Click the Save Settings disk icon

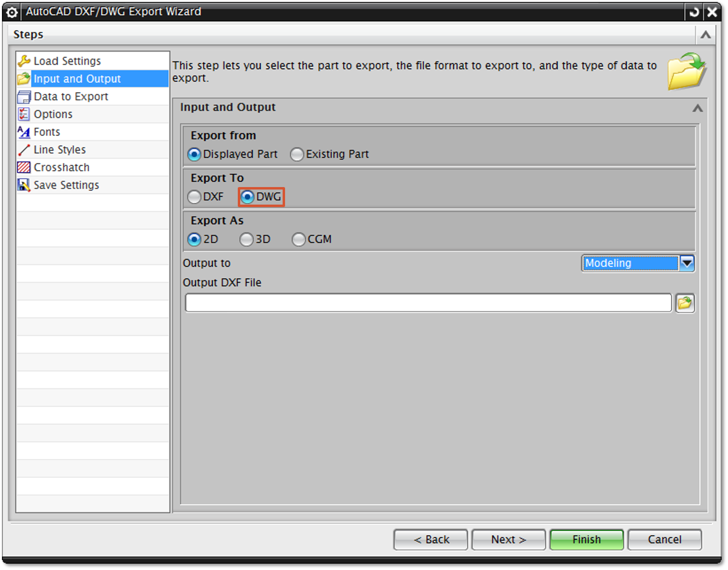[x=24, y=185]
